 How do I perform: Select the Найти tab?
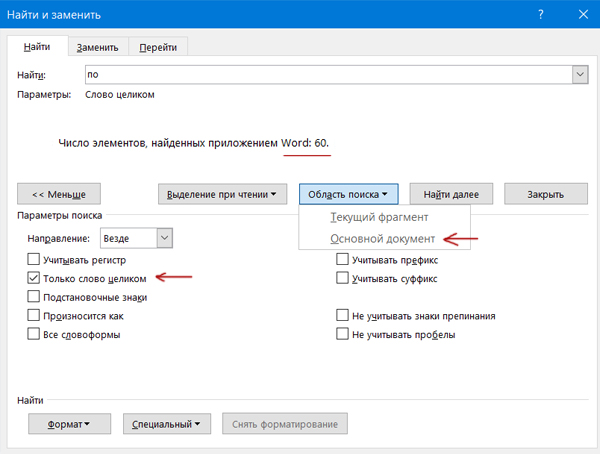pyautogui.click(x=38, y=46)
